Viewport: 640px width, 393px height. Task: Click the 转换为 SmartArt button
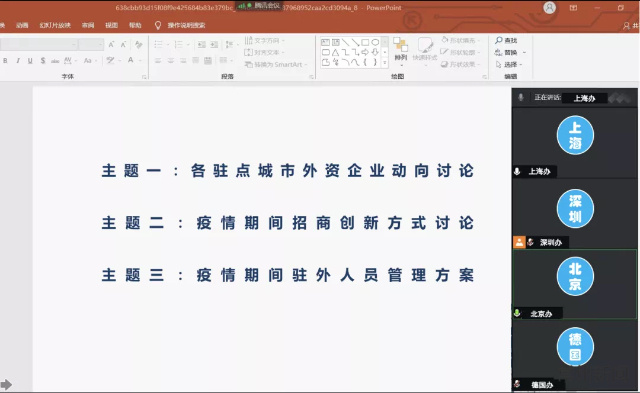pos(275,64)
